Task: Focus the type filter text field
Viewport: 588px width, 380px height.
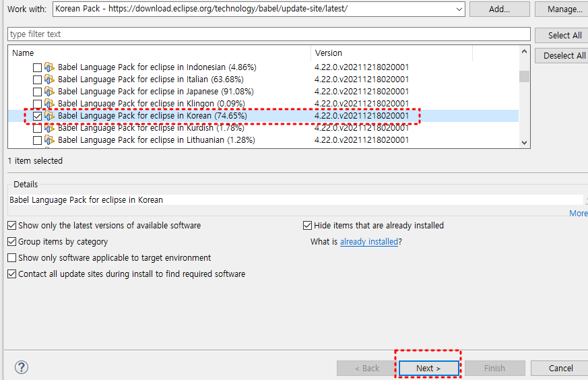Action: pyautogui.click(x=269, y=34)
